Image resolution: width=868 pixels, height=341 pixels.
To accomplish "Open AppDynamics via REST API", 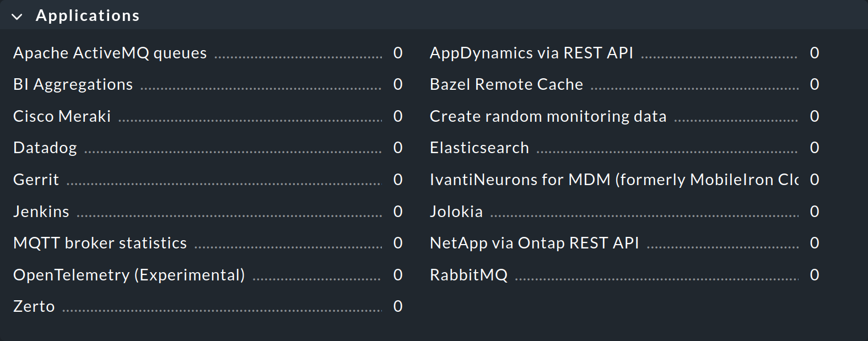I will (x=531, y=52).
